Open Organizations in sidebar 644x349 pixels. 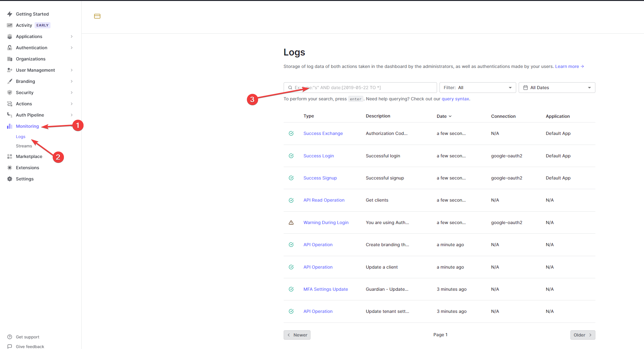[31, 59]
